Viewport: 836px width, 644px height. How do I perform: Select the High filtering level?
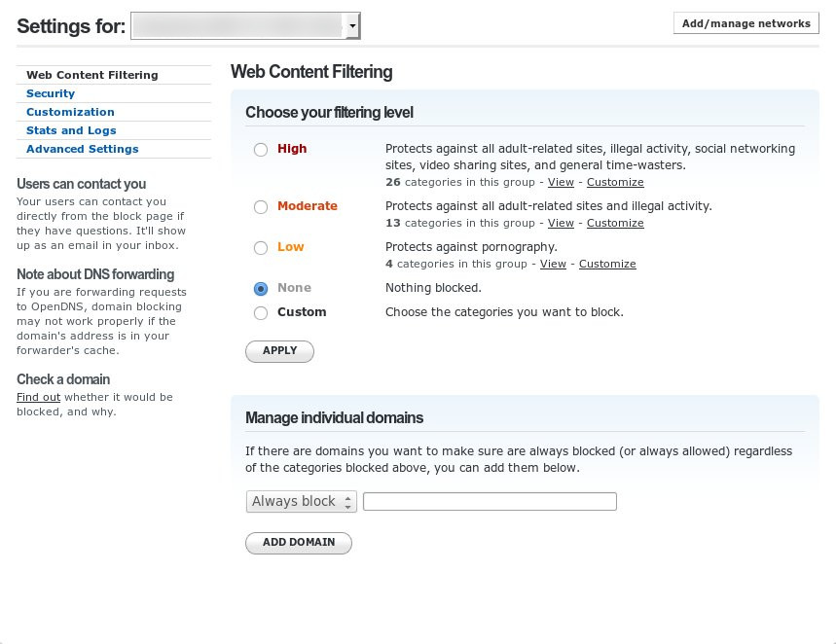(261, 149)
